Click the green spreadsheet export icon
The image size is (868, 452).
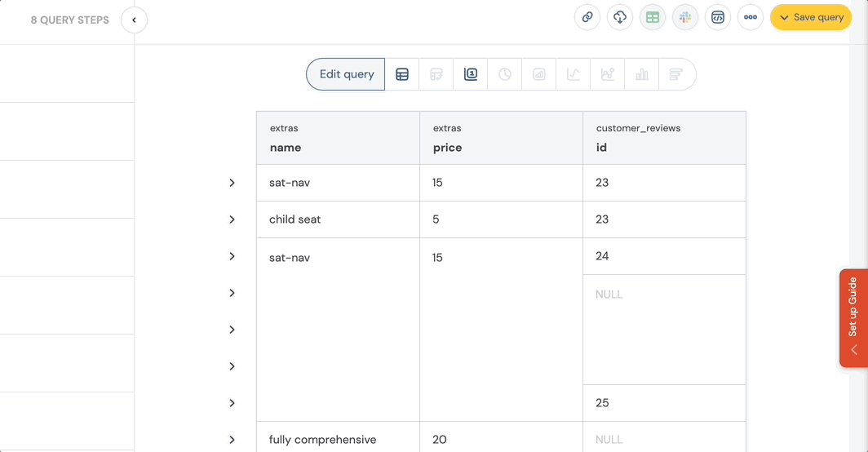click(x=653, y=17)
